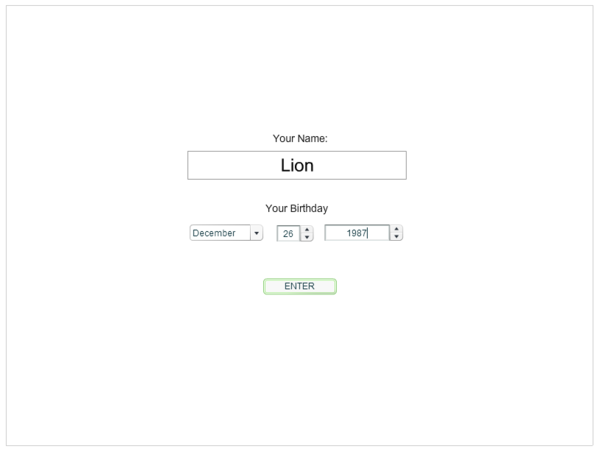600x449 pixels.
Task: Step the day 26 spinner downward
Action: tap(307, 237)
